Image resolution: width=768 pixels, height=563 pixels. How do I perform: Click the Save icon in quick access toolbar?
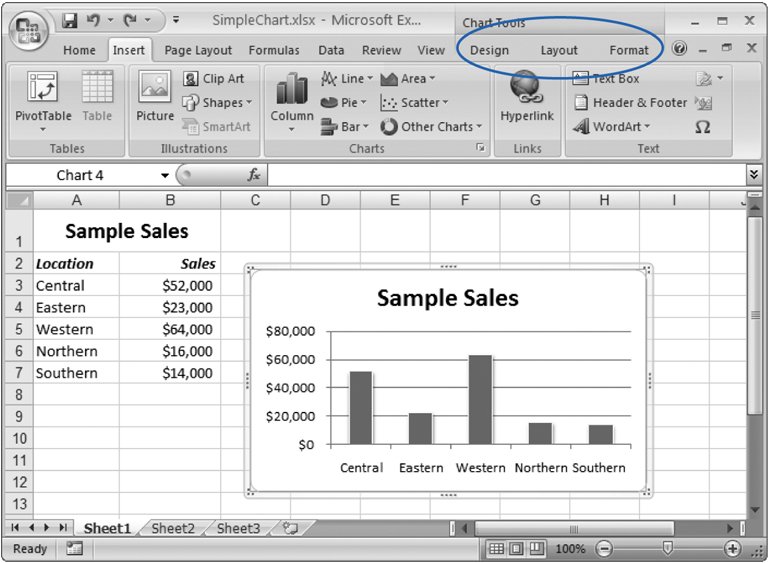pyautogui.click(x=70, y=21)
